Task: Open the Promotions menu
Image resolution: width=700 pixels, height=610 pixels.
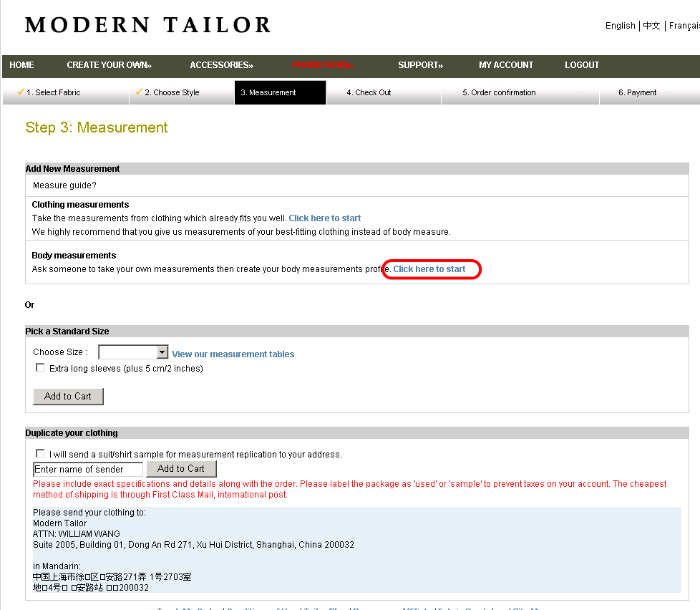Action: click(x=323, y=65)
